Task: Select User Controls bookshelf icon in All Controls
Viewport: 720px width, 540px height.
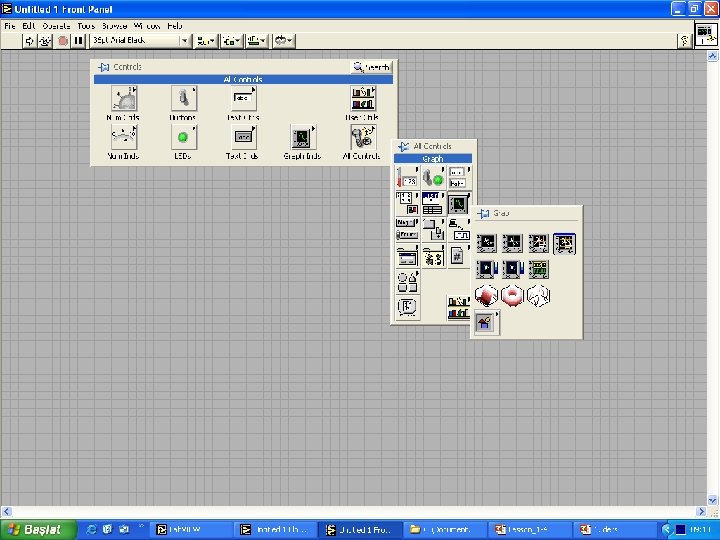Action: click(x=459, y=307)
